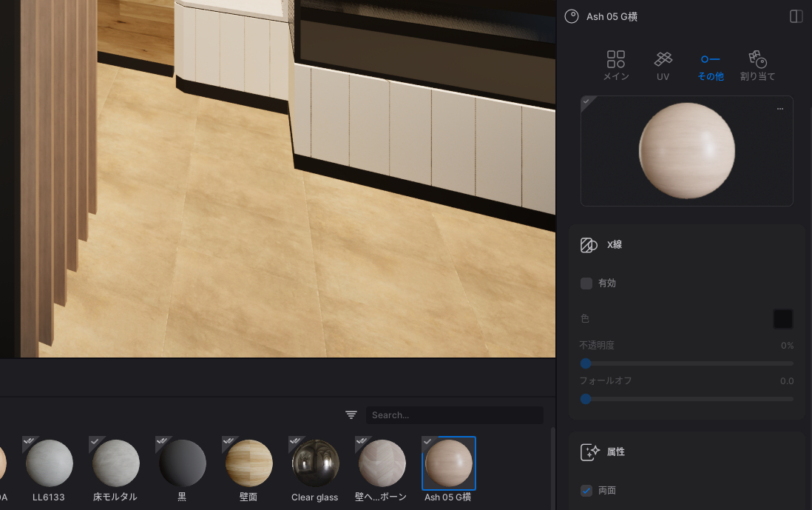Select the 壁ヘ...ボーン material sphere

tap(382, 463)
